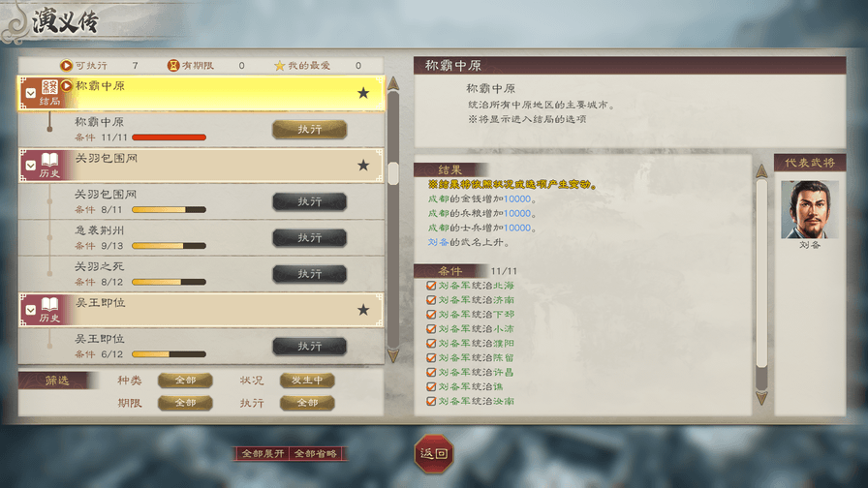Collapse the 称霸中原 ending group
The height and width of the screenshot is (488, 868).
point(31,93)
